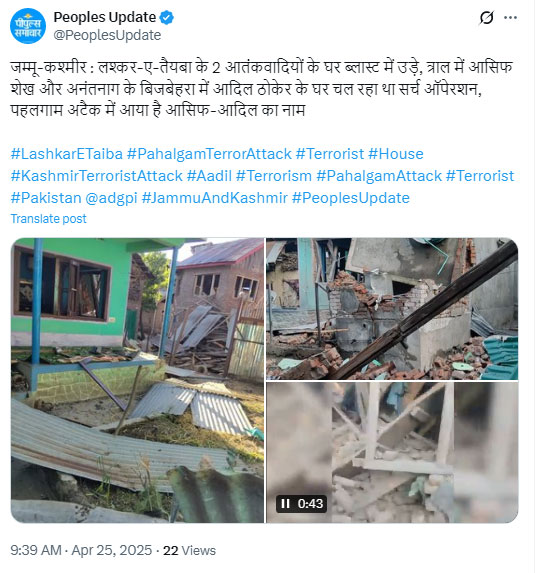The width and height of the screenshot is (538, 573).
Task: View the 22 Views count
Action: pos(189,550)
